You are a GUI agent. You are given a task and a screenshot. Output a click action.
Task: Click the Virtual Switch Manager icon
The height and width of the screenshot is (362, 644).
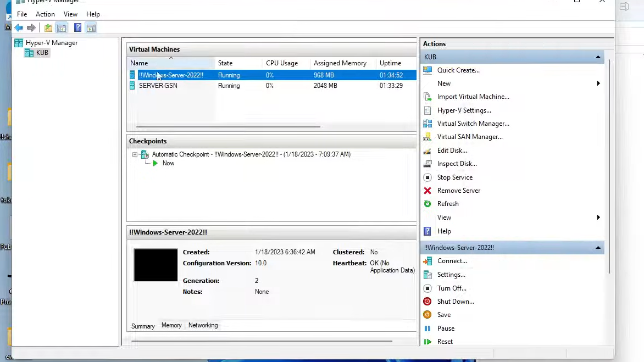click(x=428, y=124)
